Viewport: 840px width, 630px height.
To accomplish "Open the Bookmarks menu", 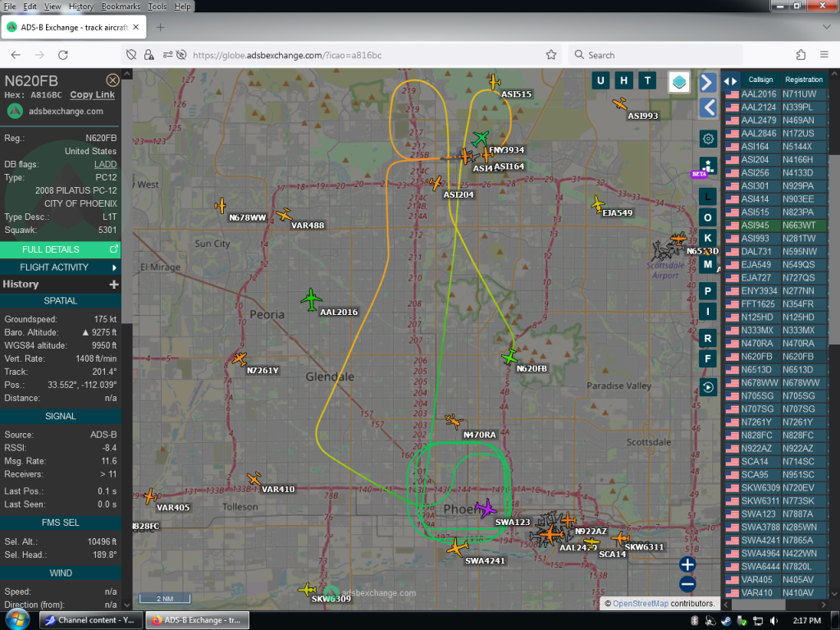I will 121,7.
